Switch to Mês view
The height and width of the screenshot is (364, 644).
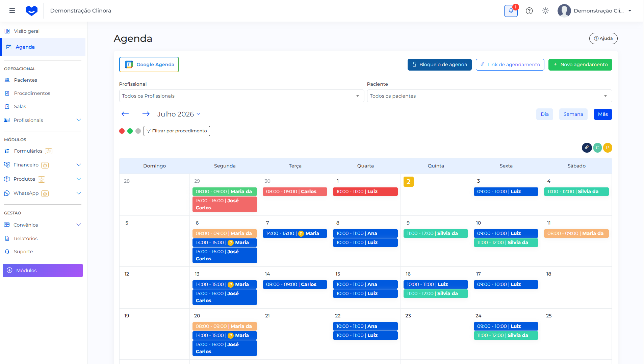tap(603, 114)
